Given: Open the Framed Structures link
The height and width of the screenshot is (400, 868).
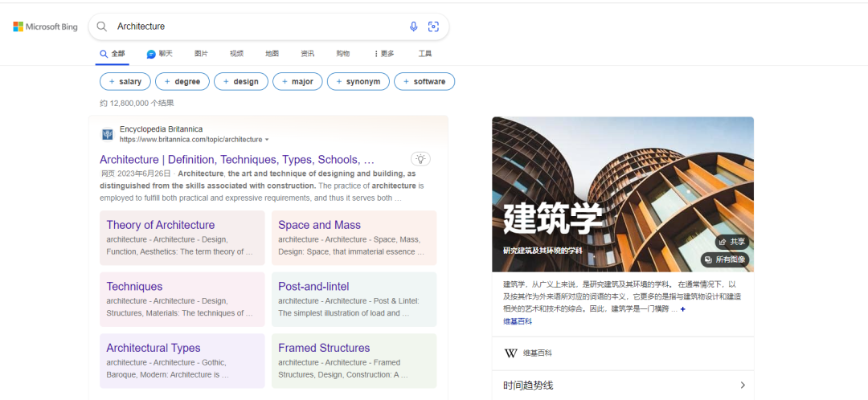Looking at the screenshot, I should point(324,348).
